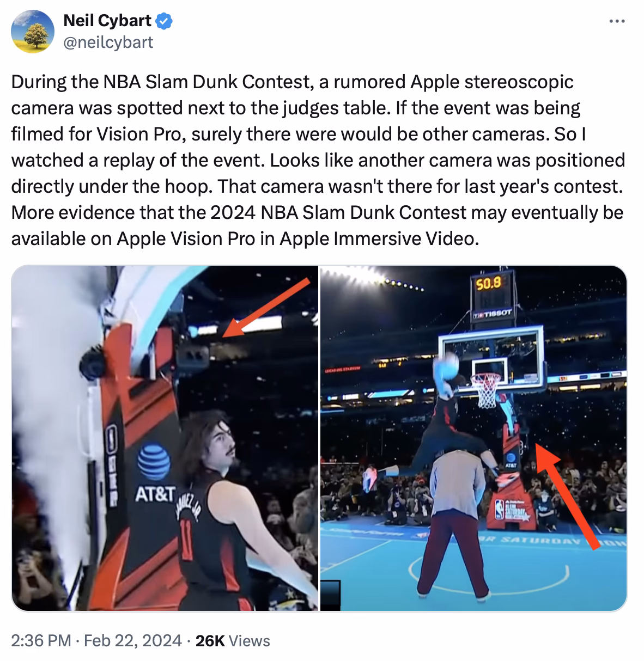The image size is (644, 661).
Task: Open the @neilcybart handle link
Action: click(x=108, y=42)
